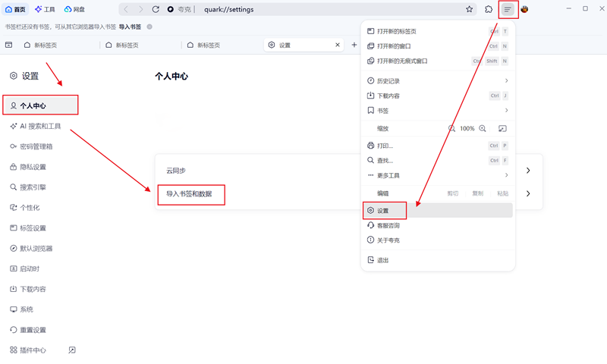The image size is (607, 364).
Task: Click the 导入书签 link
Action: pos(130,27)
